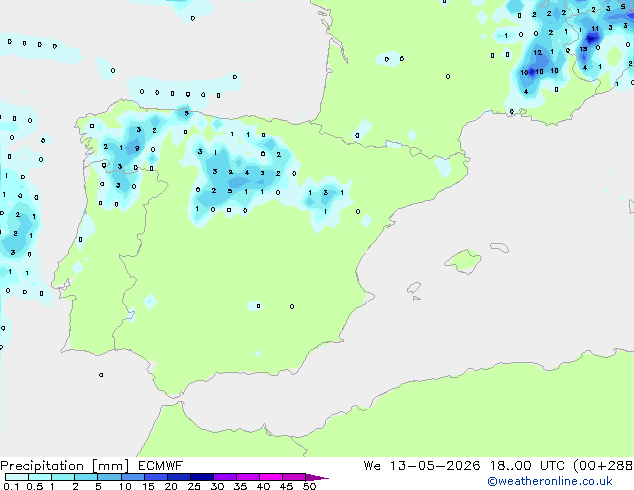Select the 0.5–1 mm legend swatch
The height and width of the screenshot is (490, 634).
(40, 477)
